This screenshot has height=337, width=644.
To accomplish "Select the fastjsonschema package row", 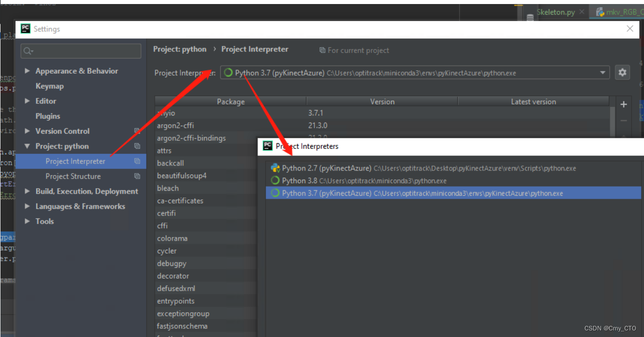I will pos(206,326).
